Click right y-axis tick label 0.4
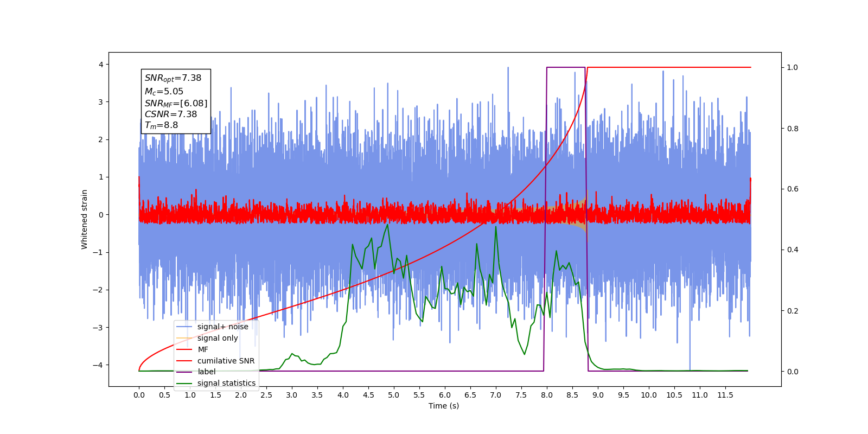Image resolution: width=868 pixels, height=434 pixels. (x=793, y=250)
